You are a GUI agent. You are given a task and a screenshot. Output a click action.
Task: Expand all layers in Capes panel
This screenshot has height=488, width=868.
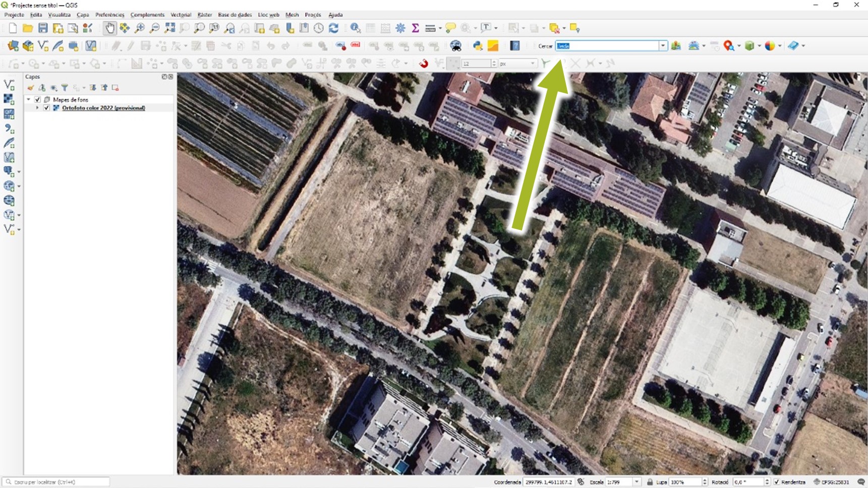93,88
